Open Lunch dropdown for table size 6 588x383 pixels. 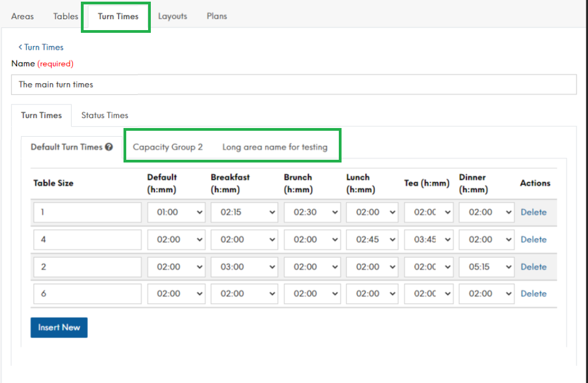(x=372, y=294)
